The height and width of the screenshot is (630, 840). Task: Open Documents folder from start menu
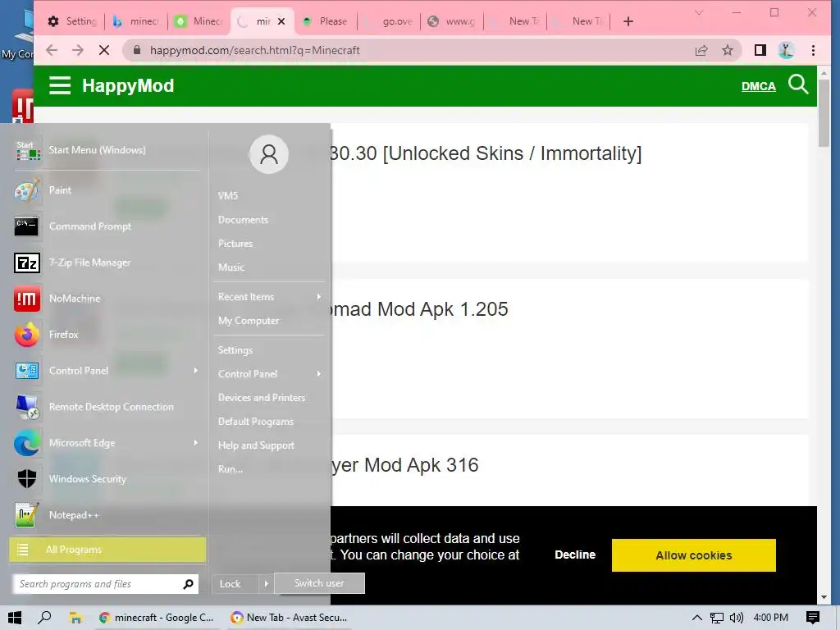tap(243, 220)
